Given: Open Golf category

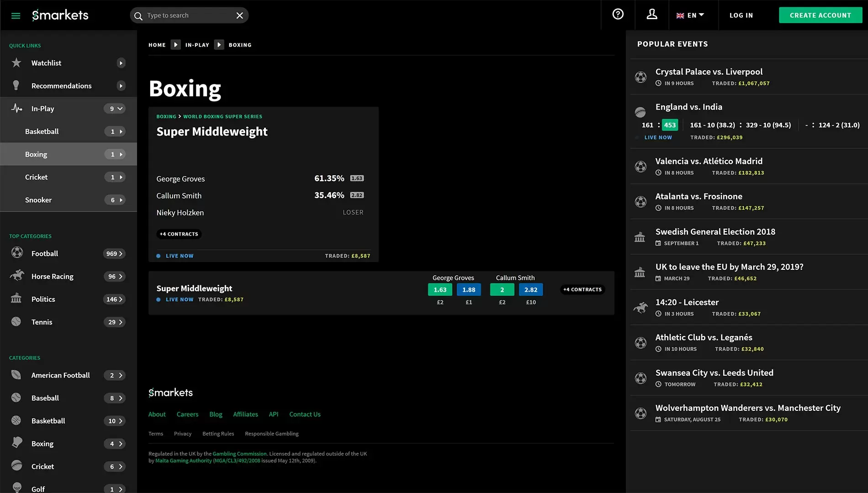Looking at the screenshot, I should (69, 488).
